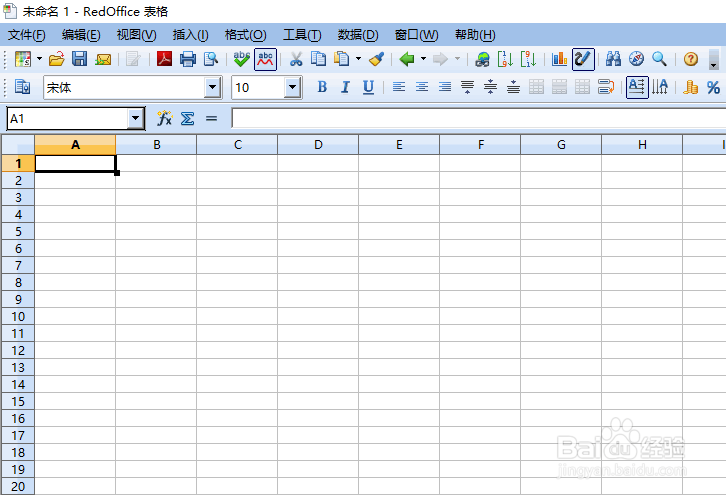Expand the Paste options dropdown arrow
The width and height of the screenshot is (726, 495).
point(358,59)
